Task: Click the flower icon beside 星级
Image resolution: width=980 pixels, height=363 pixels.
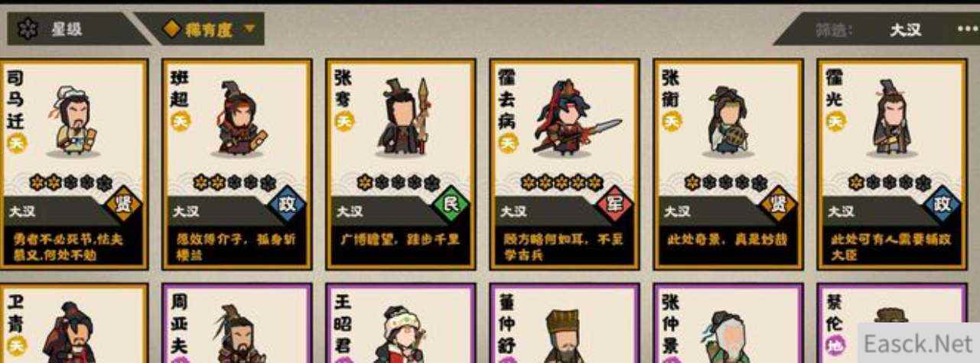Action: pos(28,30)
